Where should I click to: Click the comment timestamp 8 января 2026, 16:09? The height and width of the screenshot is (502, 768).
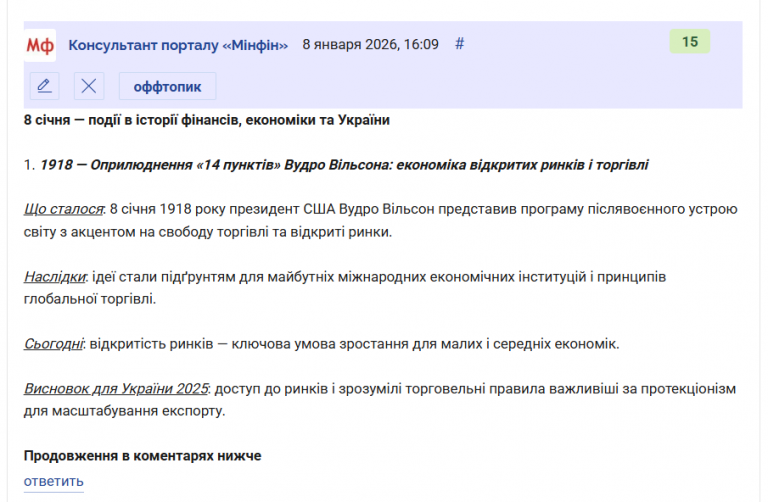pyautogui.click(x=370, y=45)
